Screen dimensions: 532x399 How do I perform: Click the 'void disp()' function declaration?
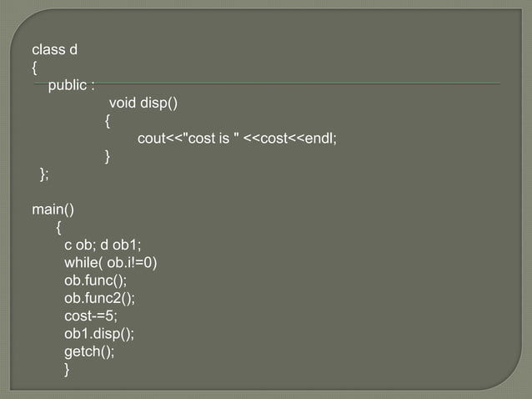143,103
